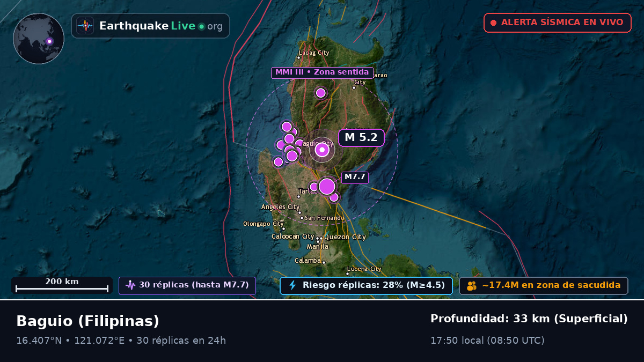The image size is (644, 362).
Task: Click the lightning bolt risk icon
Action: pos(292,285)
